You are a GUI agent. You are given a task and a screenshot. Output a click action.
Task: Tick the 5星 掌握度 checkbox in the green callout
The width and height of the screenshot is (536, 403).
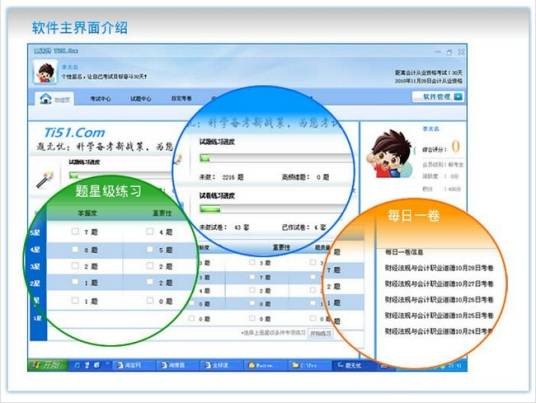point(75,231)
